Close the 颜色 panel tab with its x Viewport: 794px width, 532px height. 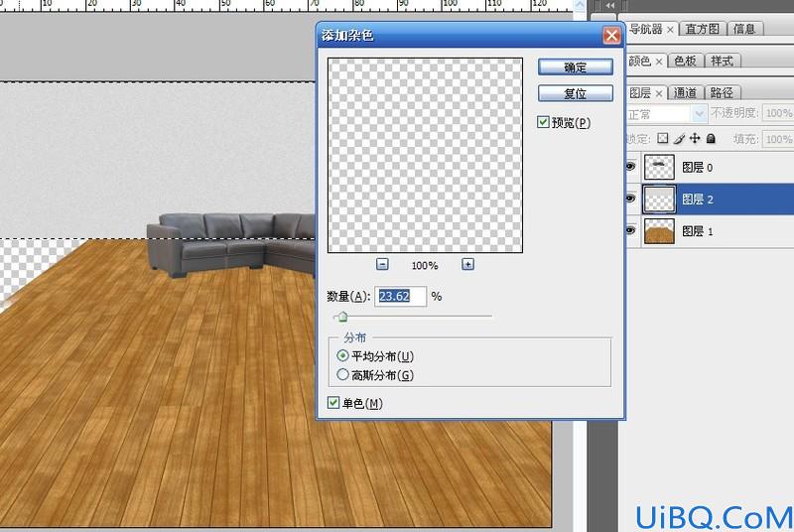[x=659, y=62]
